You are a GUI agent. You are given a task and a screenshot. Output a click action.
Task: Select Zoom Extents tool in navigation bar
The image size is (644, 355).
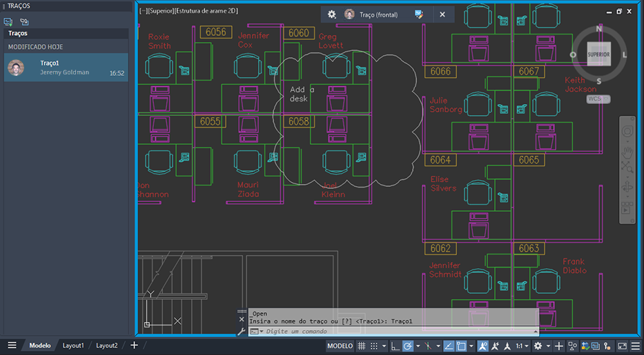[x=627, y=166]
